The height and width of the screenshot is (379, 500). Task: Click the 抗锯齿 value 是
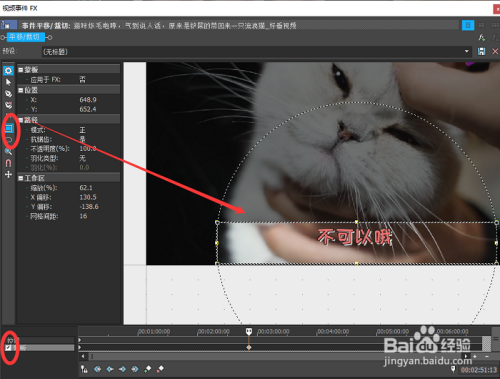pyautogui.click(x=82, y=139)
